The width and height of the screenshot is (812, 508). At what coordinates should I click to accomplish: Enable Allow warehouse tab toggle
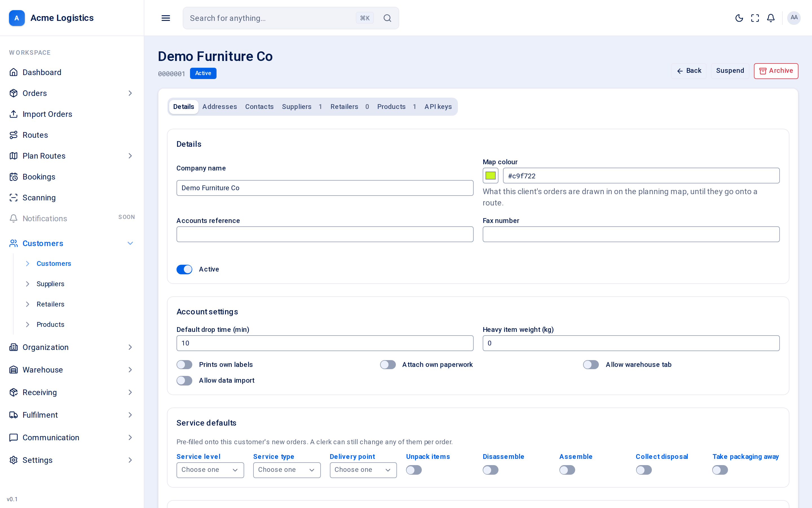(591, 365)
